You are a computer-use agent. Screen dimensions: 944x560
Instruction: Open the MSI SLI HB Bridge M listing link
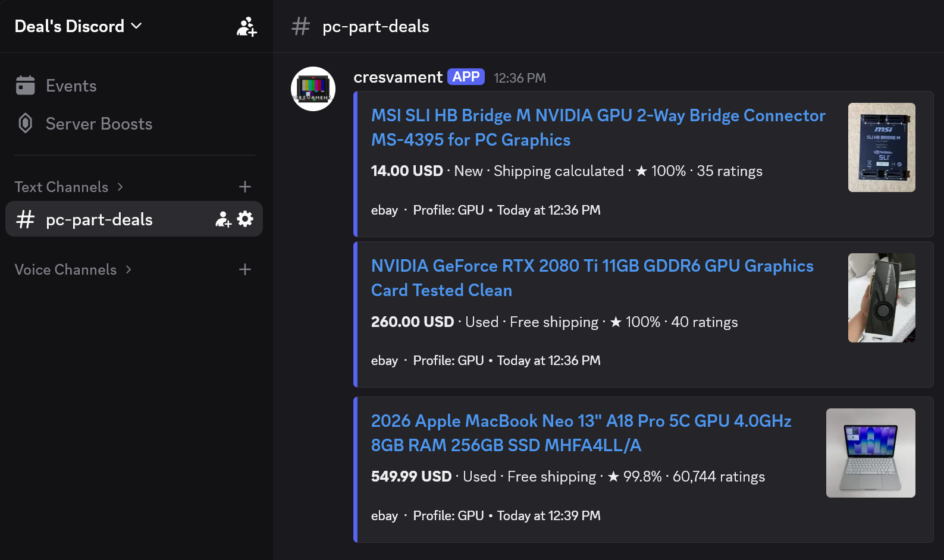(598, 127)
